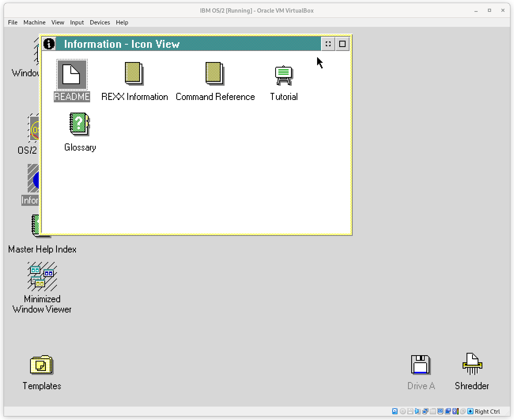Image resolution: width=514 pixels, height=420 pixels.
Task: Select the Shredder desktop icon
Action: (472, 364)
